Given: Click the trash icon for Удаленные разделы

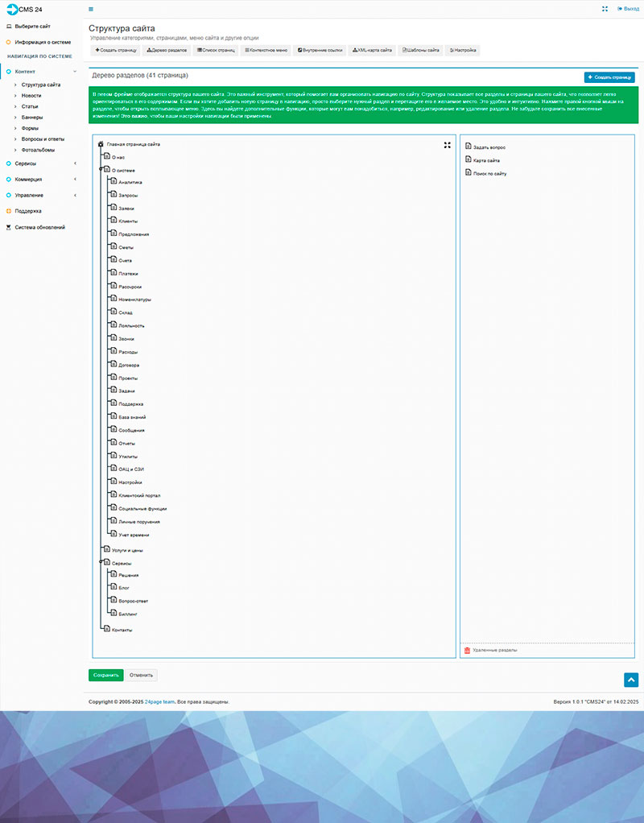Looking at the screenshot, I should 467,649.
